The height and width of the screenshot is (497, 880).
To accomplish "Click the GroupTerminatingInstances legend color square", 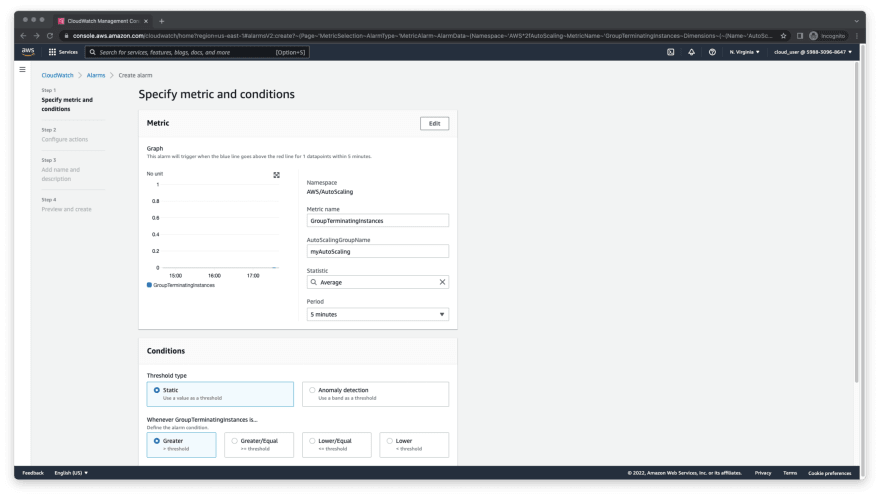I will 149,285.
